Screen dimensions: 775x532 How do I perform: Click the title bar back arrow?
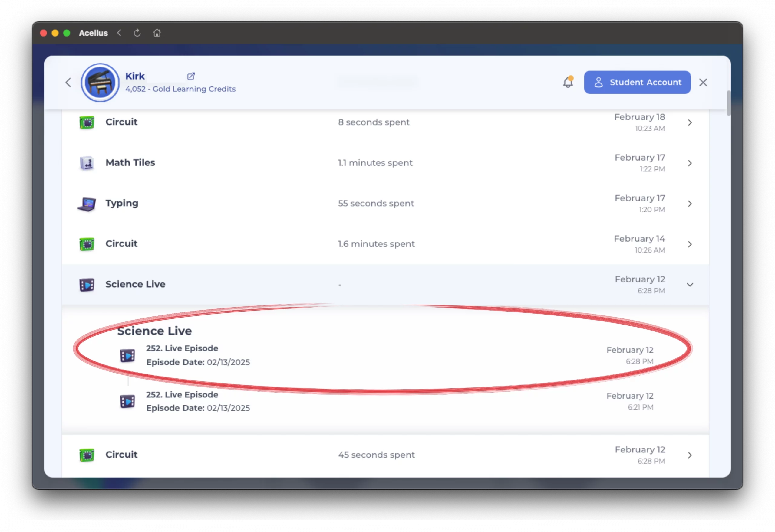click(x=120, y=33)
